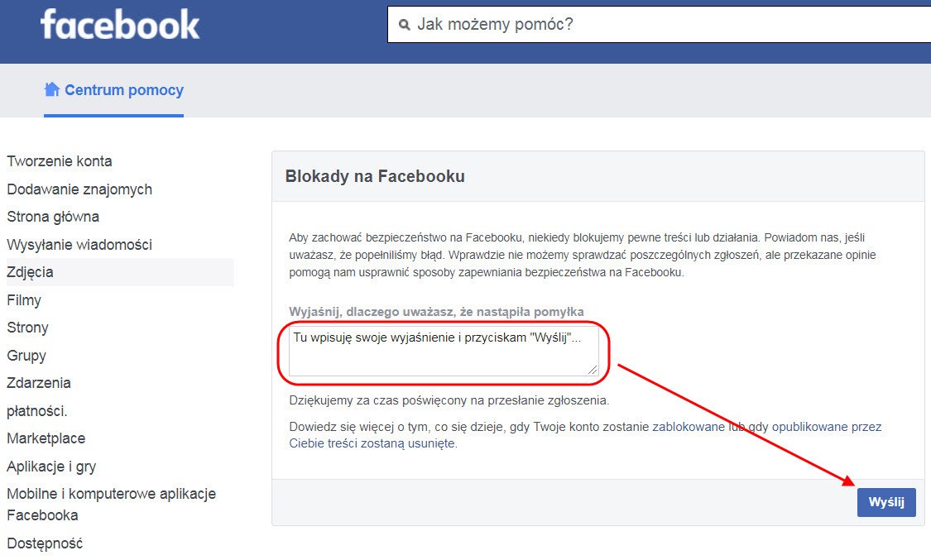
Task: Open the 'Dostępność' help section
Action: (x=45, y=543)
